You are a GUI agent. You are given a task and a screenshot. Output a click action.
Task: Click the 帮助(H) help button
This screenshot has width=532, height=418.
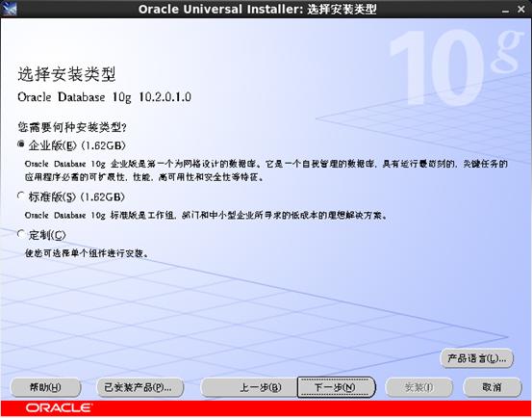coord(46,387)
